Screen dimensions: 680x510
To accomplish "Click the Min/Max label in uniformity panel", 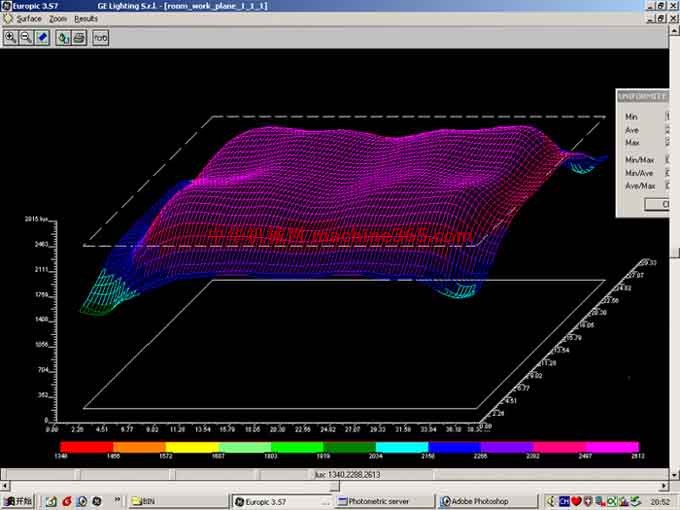I will pos(640,160).
